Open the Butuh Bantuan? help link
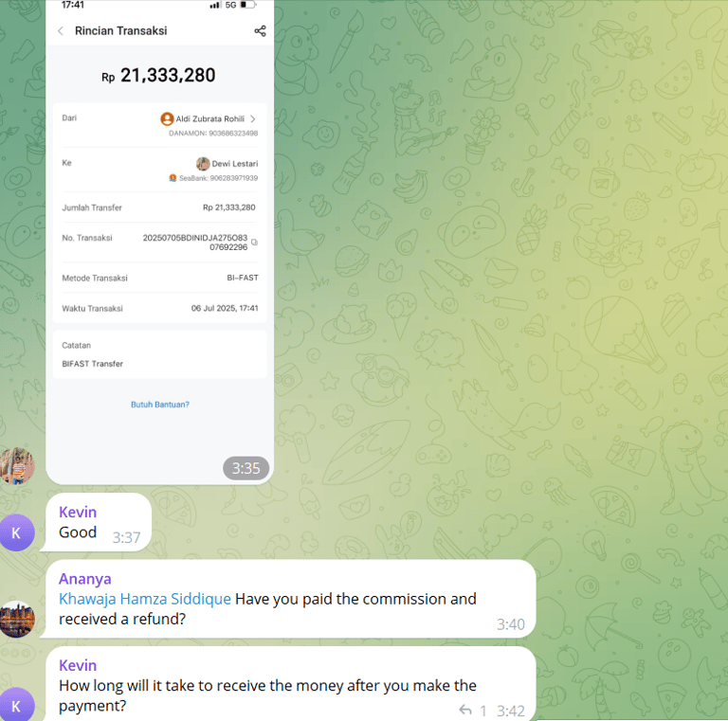The image size is (728, 721). (x=159, y=405)
